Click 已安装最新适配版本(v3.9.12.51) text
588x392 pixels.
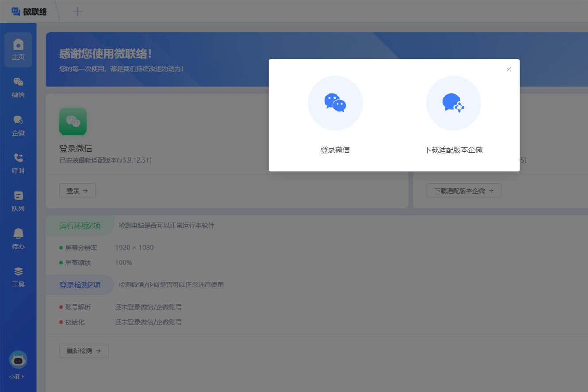pos(105,160)
